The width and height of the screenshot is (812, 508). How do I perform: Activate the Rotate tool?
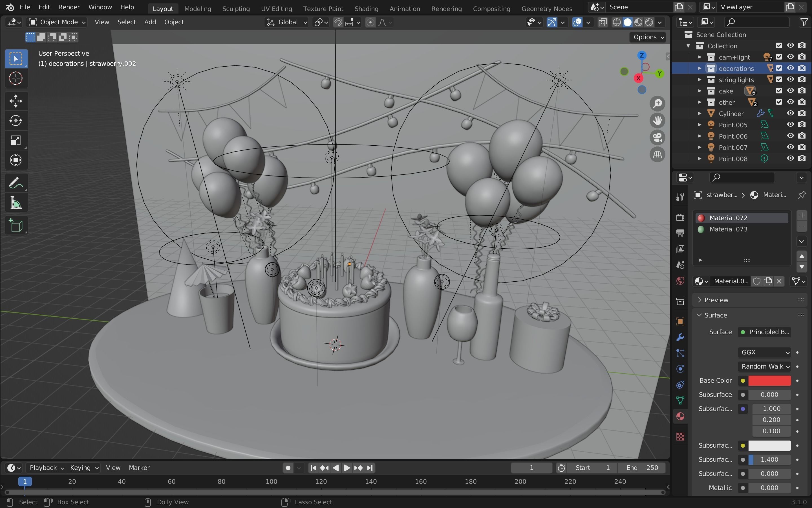pyautogui.click(x=16, y=121)
